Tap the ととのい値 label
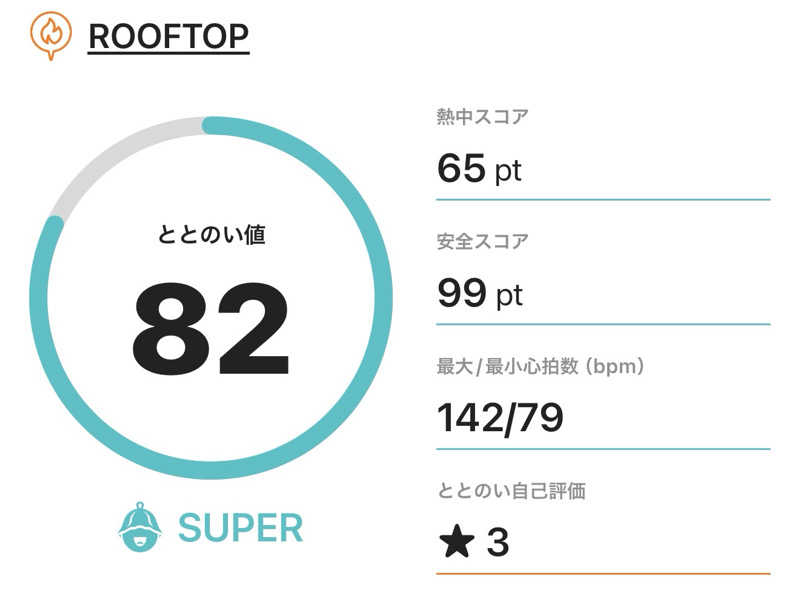Viewport: 800px width, 607px height. click(x=212, y=235)
